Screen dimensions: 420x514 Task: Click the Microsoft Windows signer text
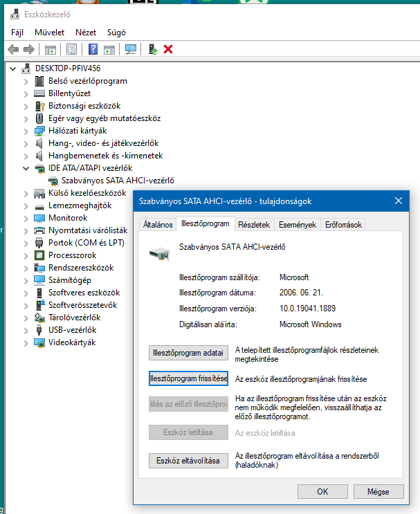(x=310, y=324)
